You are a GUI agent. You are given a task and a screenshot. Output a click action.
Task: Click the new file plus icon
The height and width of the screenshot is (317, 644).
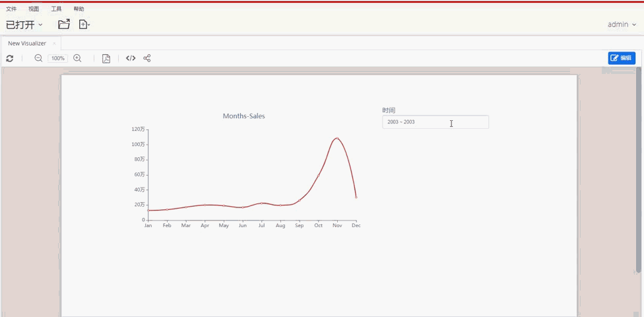click(84, 24)
